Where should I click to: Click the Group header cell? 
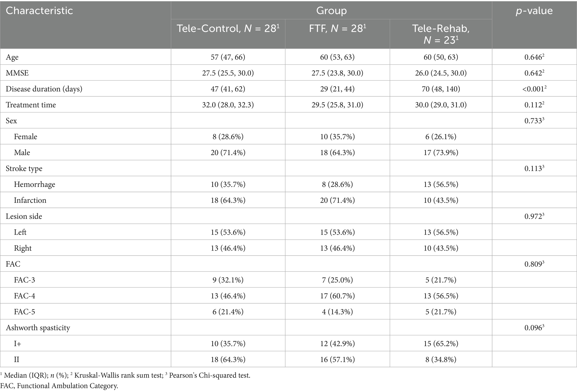pos(331,11)
